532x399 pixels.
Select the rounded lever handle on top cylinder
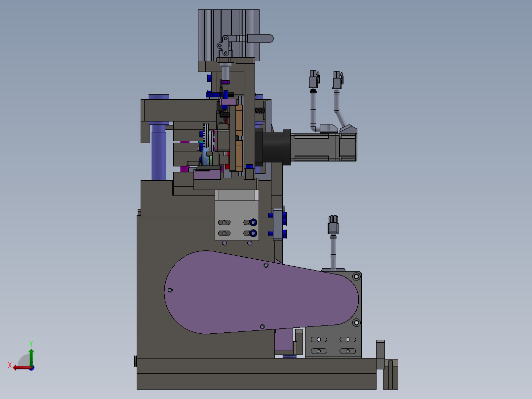(x=261, y=39)
